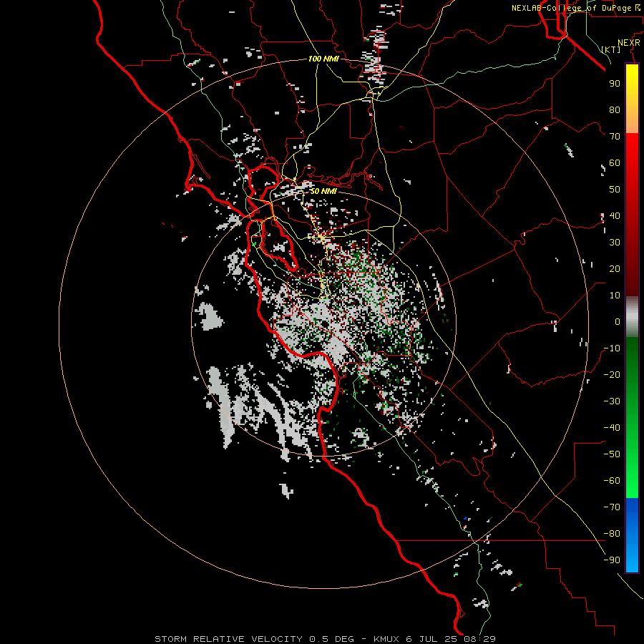Click the "NEXLAB-College of DuPage" header text

(571, 8)
